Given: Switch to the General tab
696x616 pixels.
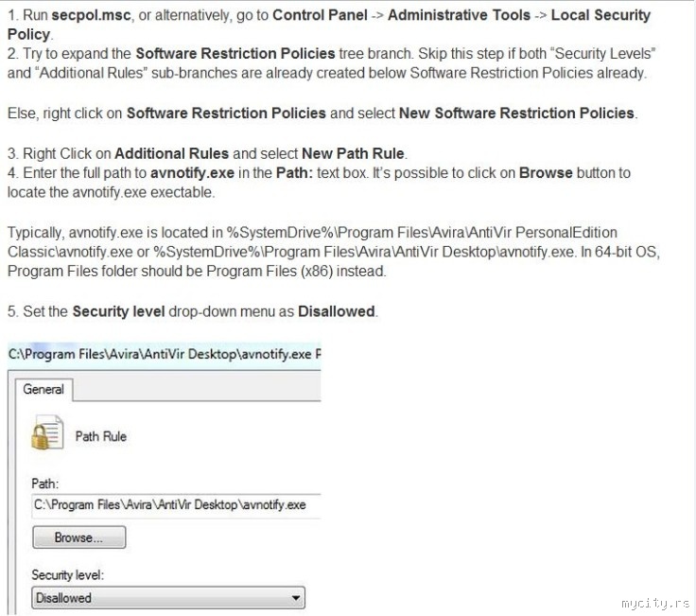Looking at the screenshot, I should point(43,389).
